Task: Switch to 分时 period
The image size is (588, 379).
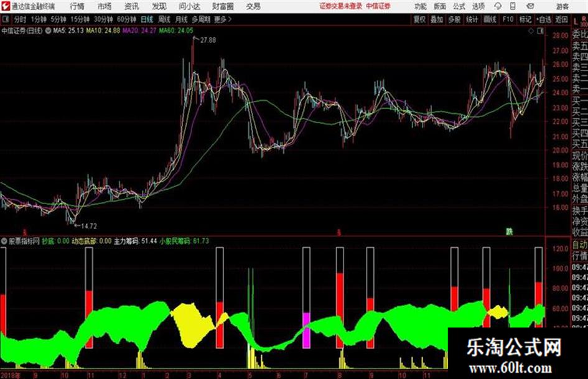Action: (21, 19)
